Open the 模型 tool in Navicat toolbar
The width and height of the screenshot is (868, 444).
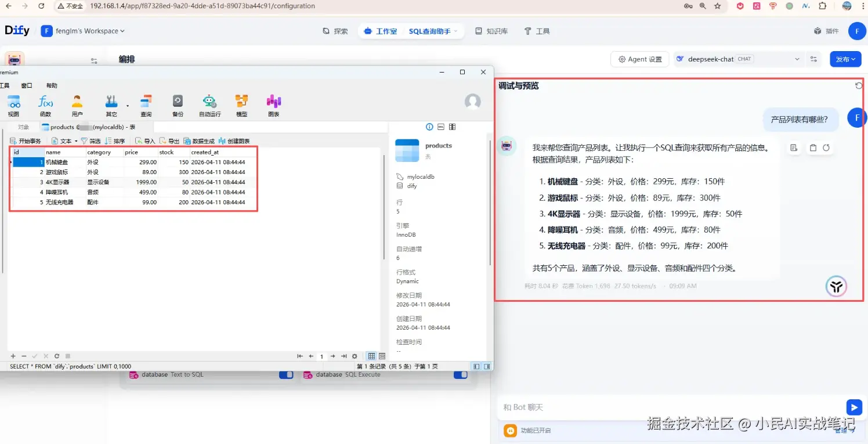[x=241, y=106]
